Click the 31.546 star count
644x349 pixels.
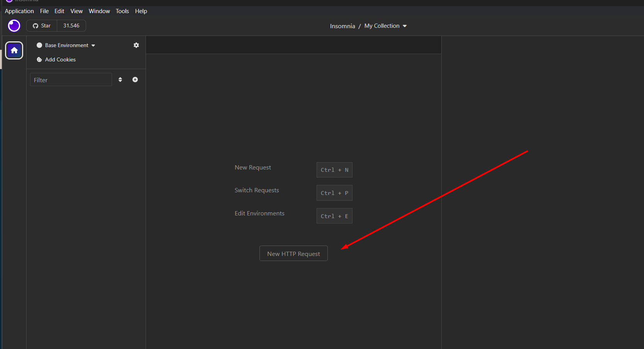(x=71, y=26)
